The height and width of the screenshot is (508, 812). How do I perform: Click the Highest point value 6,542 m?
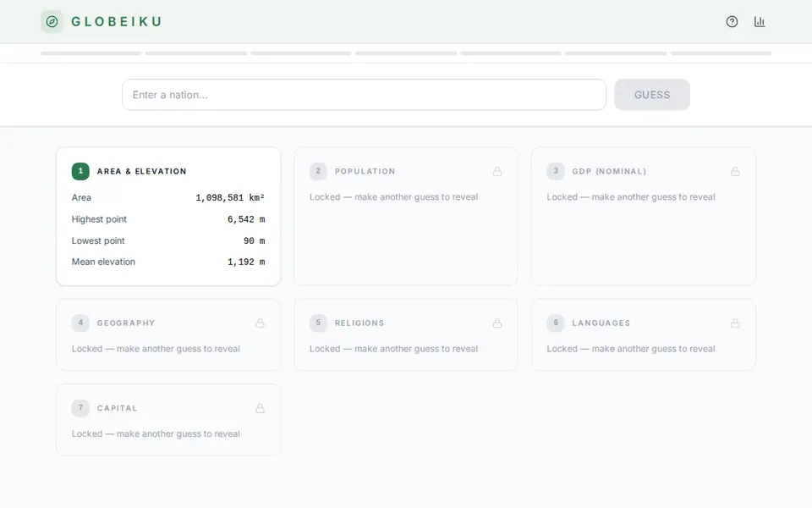246,219
